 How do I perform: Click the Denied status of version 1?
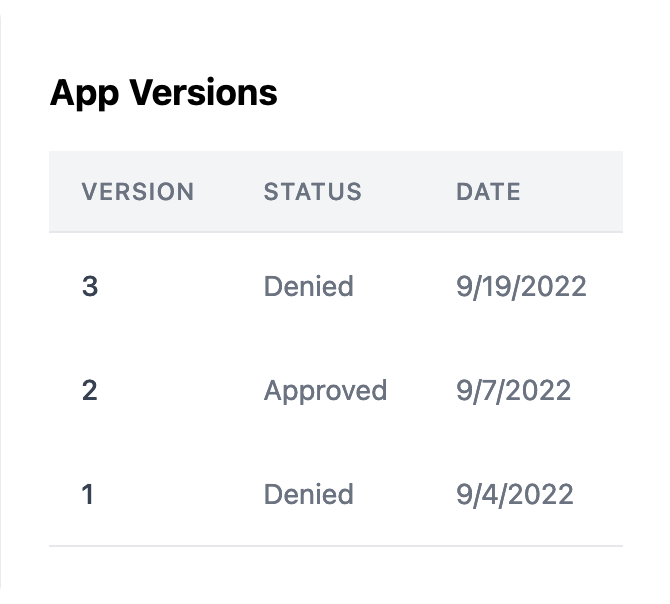(308, 494)
